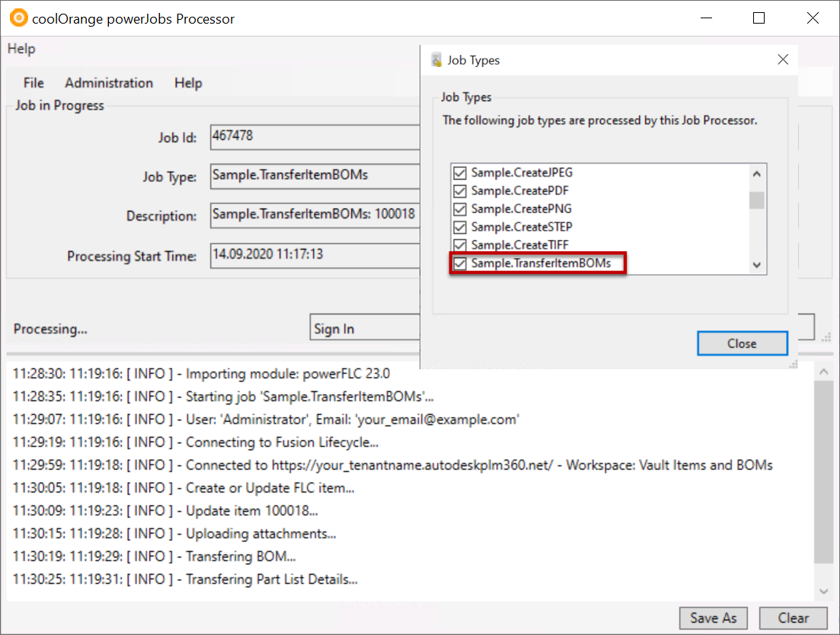This screenshot has width=840, height=635.
Task: Click the Job Types dialog title icon
Action: point(436,60)
